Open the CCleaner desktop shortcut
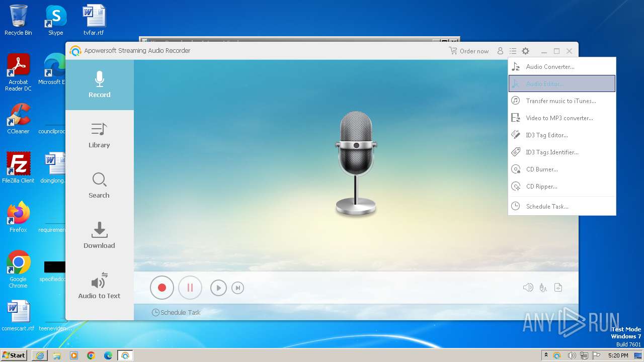The image size is (644, 362). point(18,119)
